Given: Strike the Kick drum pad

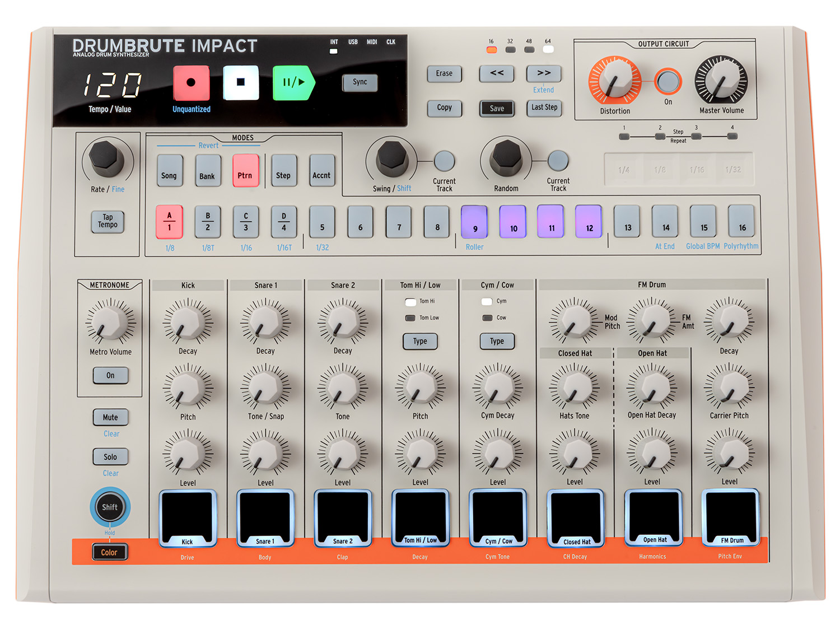Looking at the screenshot, I should pos(188,518).
